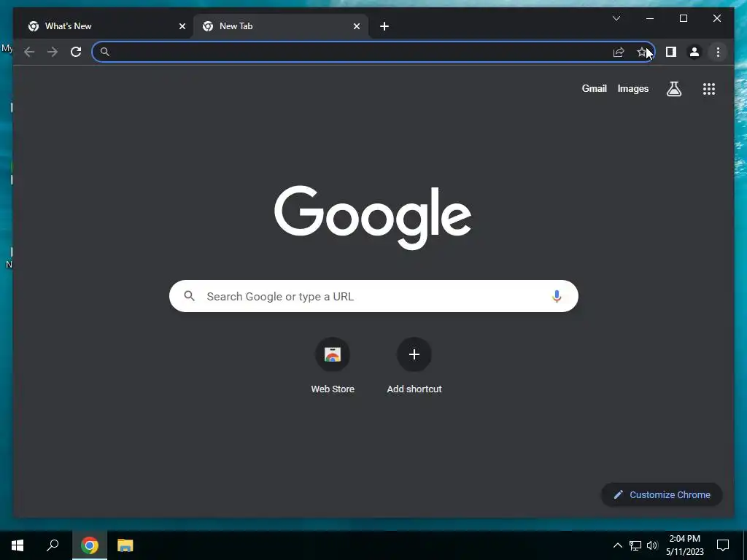The height and width of the screenshot is (560, 747).
Task: Open the side panel icon
Action: tap(671, 52)
